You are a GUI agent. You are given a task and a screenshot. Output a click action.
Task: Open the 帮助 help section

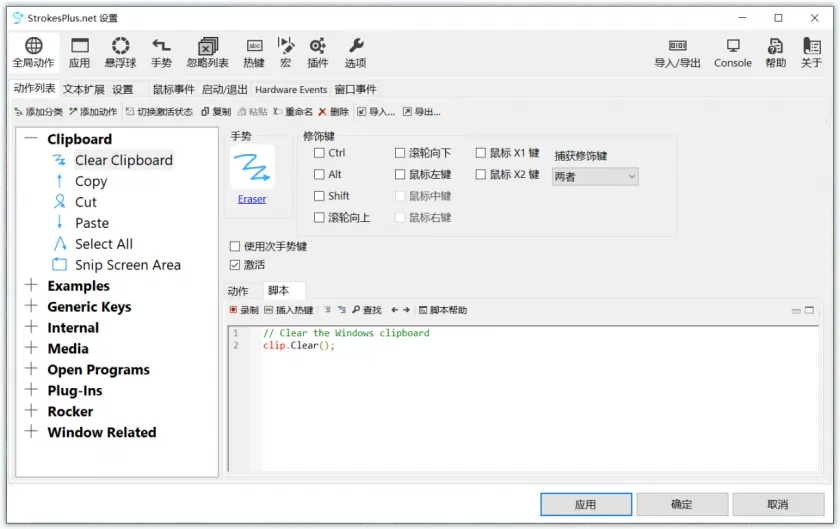click(775, 53)
